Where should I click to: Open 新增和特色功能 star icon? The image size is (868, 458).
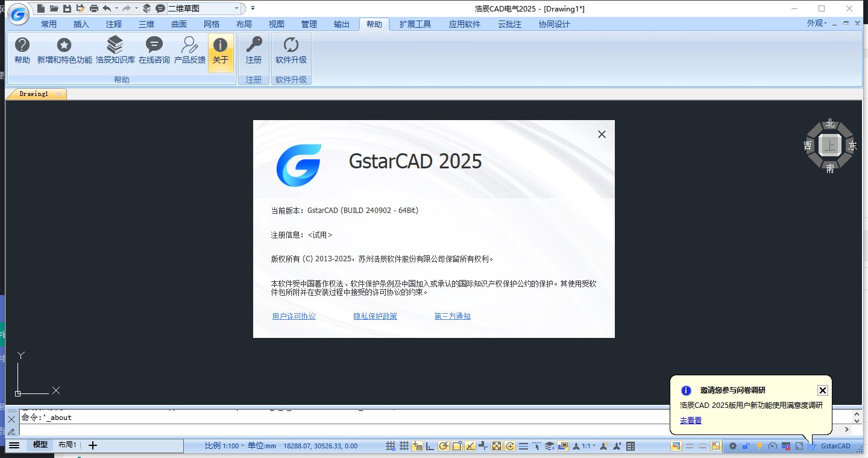[64, 51]
